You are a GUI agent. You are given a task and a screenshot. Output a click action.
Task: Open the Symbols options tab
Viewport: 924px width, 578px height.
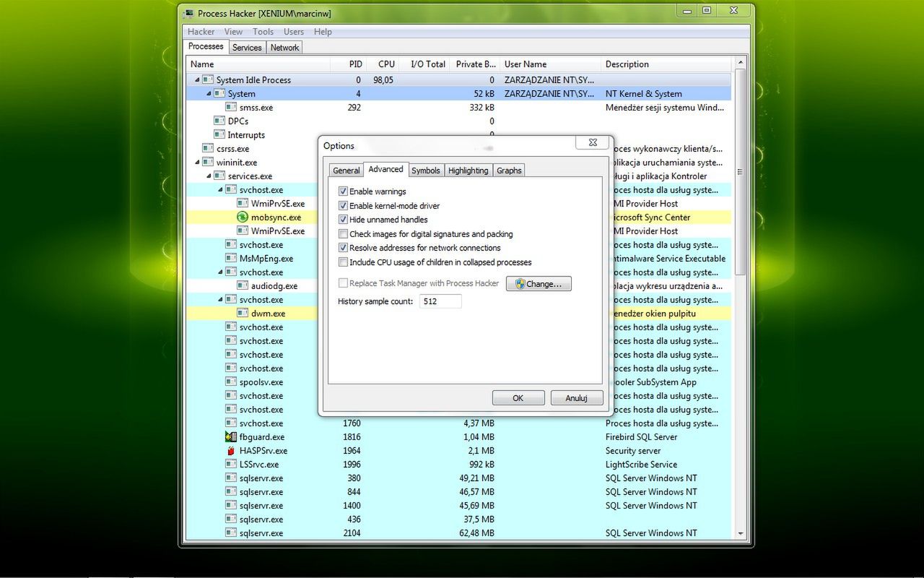(x=426, y=171)
